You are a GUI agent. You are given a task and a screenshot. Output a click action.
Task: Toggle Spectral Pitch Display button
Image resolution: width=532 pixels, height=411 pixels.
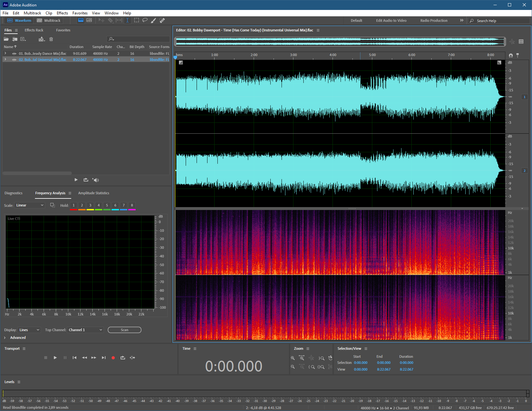click(x=89, y=20)
